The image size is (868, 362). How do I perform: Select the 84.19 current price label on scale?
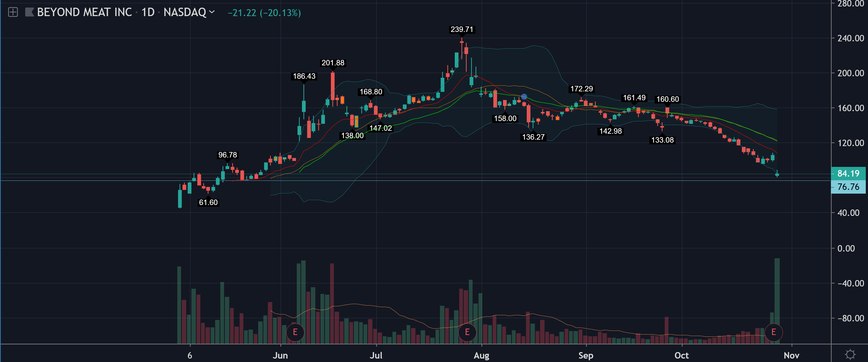[848, 173]
